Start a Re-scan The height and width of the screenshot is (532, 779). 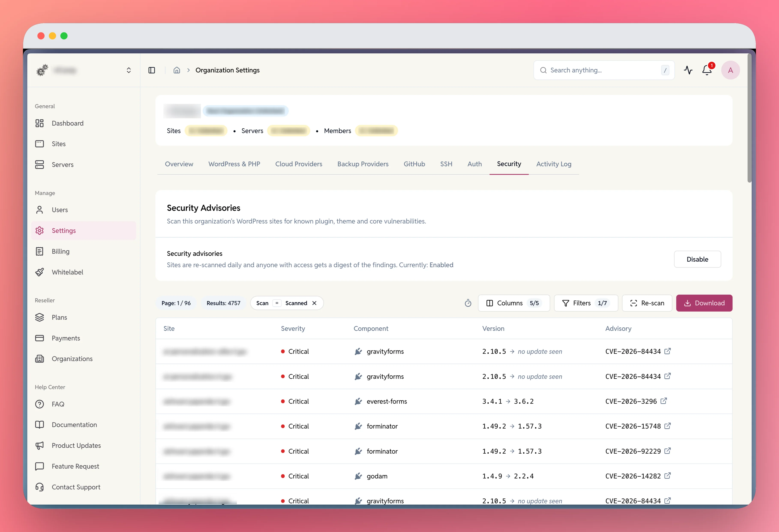click(x=647, y=303)
